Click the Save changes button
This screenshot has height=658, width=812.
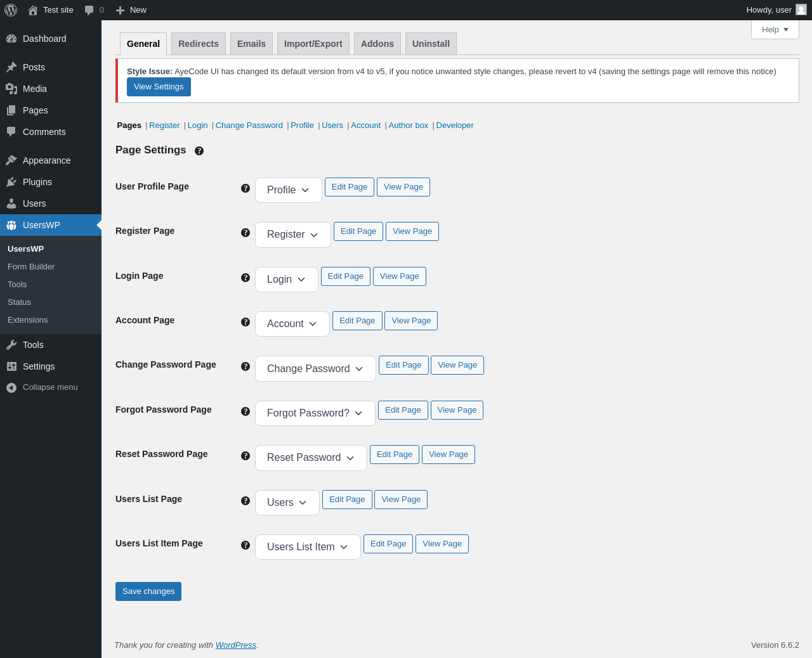pos(148,591)
